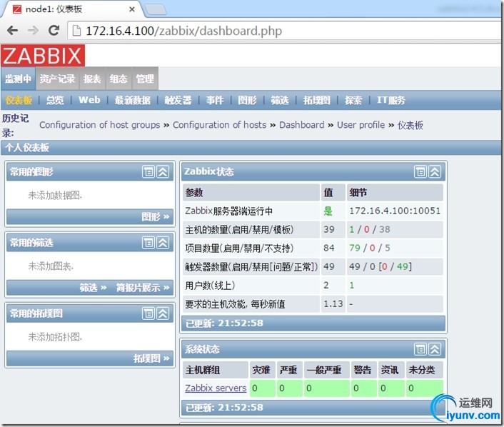Click the 1.13 performance value
504x427 pixels.
click(x=333, y=304)
